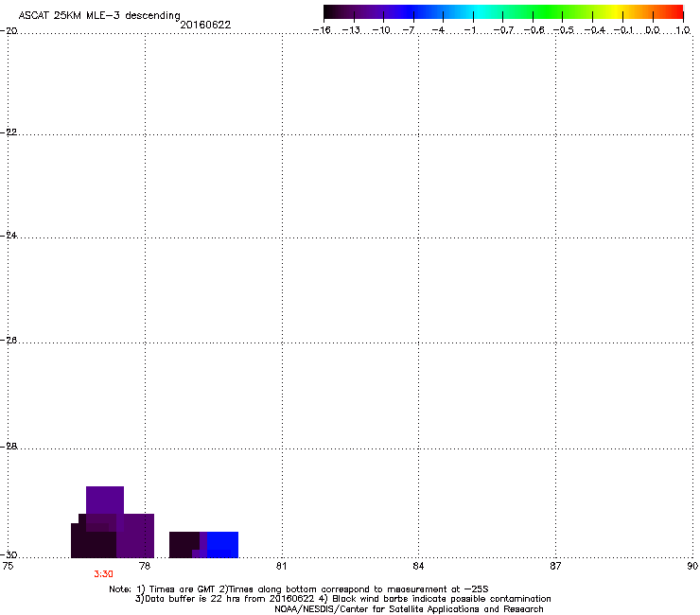Click the 84 longitude axis label
The height and width of the screenshot is (615, 700).
click(x=418, y=566)
